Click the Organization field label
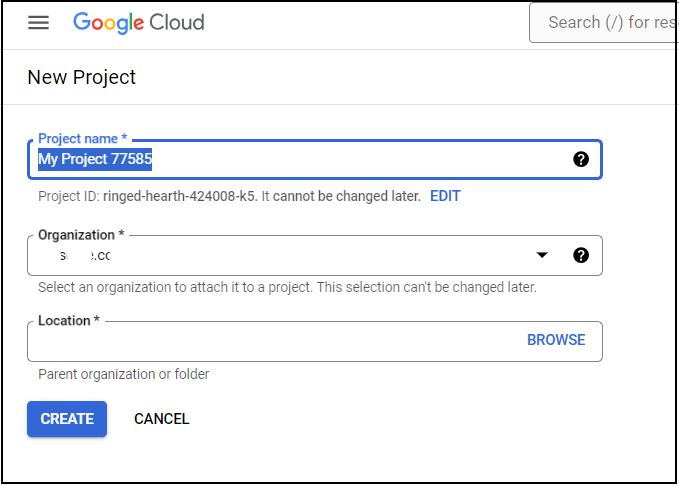Screen dimensions: 679x486 81,235
